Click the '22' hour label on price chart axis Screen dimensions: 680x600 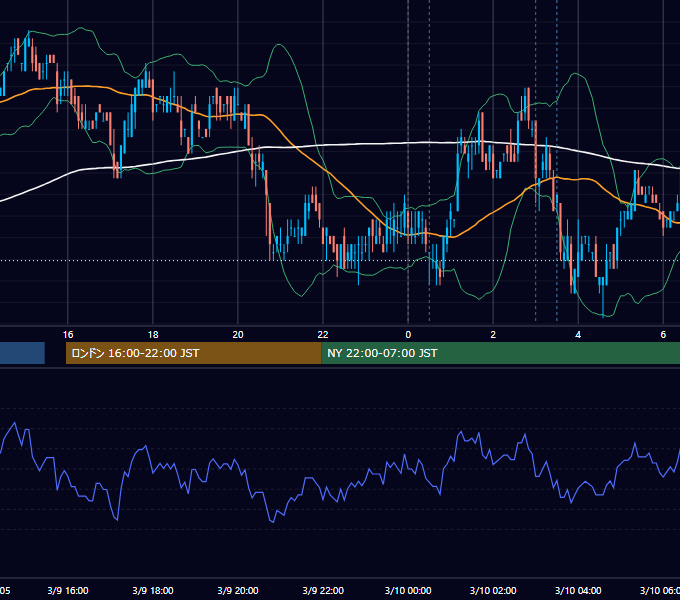click(323, 335)
